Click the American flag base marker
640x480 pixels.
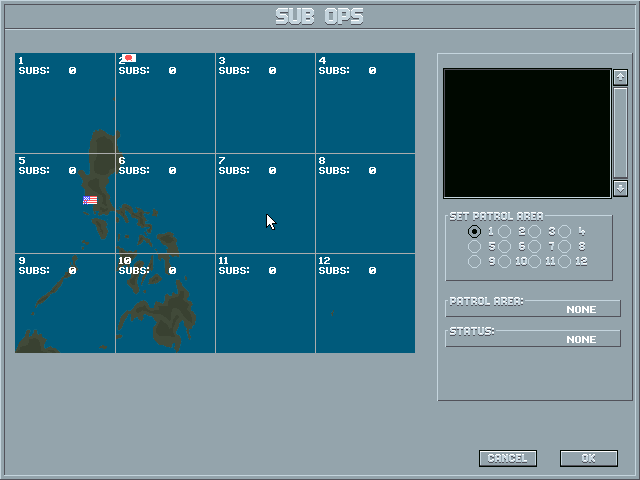click(90, 200)
